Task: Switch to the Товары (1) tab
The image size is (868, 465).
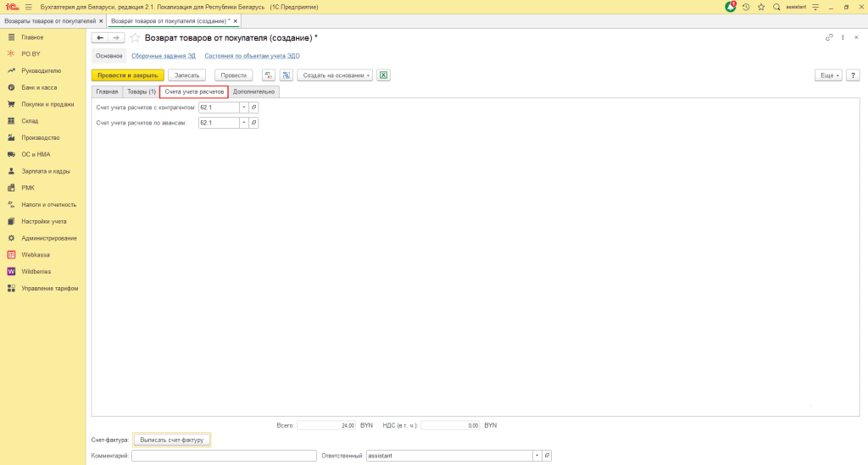Action: coord(141,91)
